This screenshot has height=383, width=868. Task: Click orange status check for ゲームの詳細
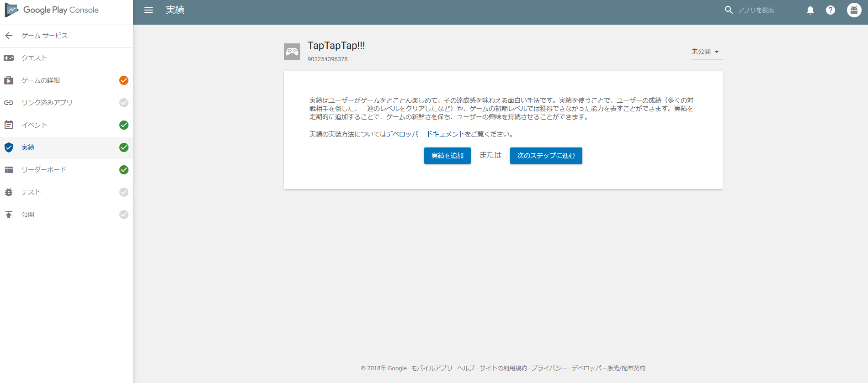[124, 80]
